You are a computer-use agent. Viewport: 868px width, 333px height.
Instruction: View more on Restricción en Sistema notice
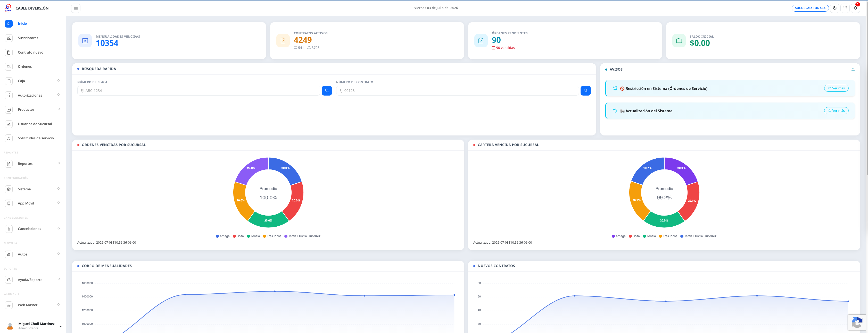pyautogui.click(x=836, y=88)
